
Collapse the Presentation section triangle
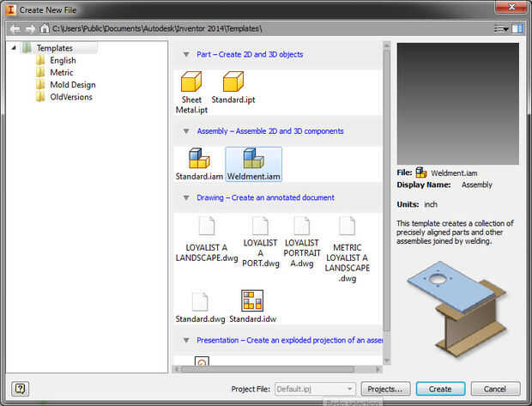click(x=186, y=340)
